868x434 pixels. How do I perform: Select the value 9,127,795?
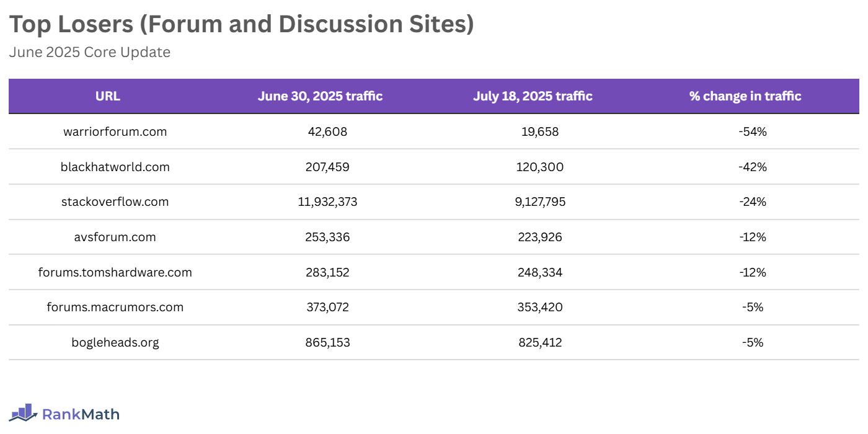pyautogui.click(x=540, y=201)
